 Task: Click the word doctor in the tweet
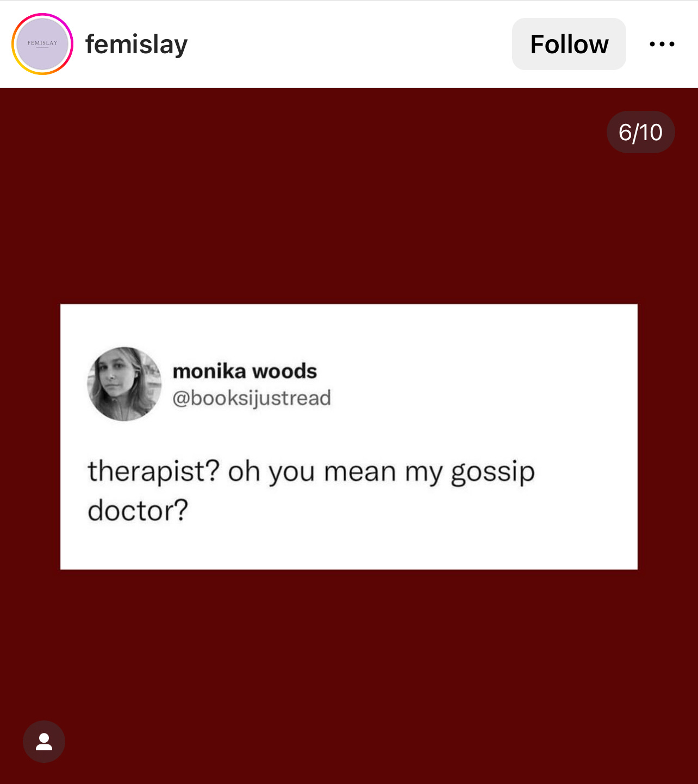point(138,511)
